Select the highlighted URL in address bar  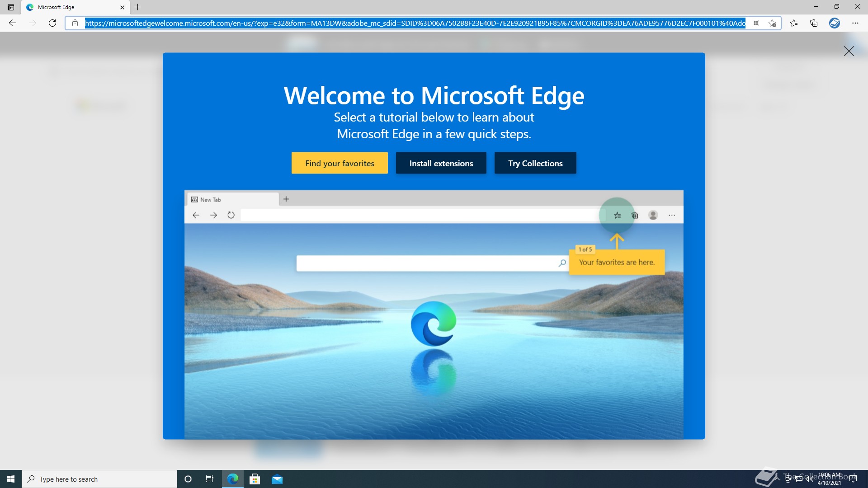click(415, 23)
